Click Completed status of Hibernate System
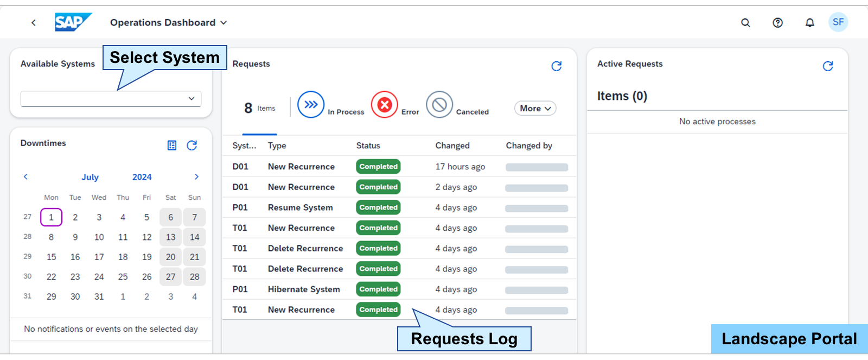This screenshot has height=360, width=868. (x=378, y=289)
